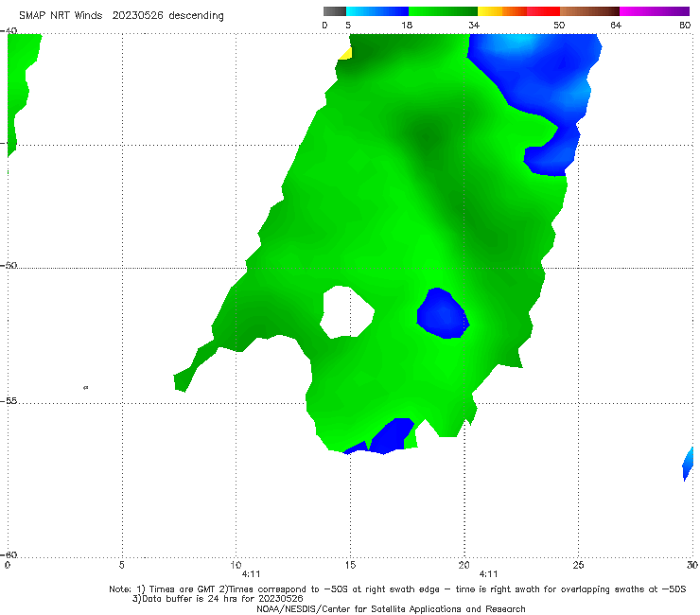Click the longitude axis label "15"
The image size is (700, 615).
pos(350,566)
